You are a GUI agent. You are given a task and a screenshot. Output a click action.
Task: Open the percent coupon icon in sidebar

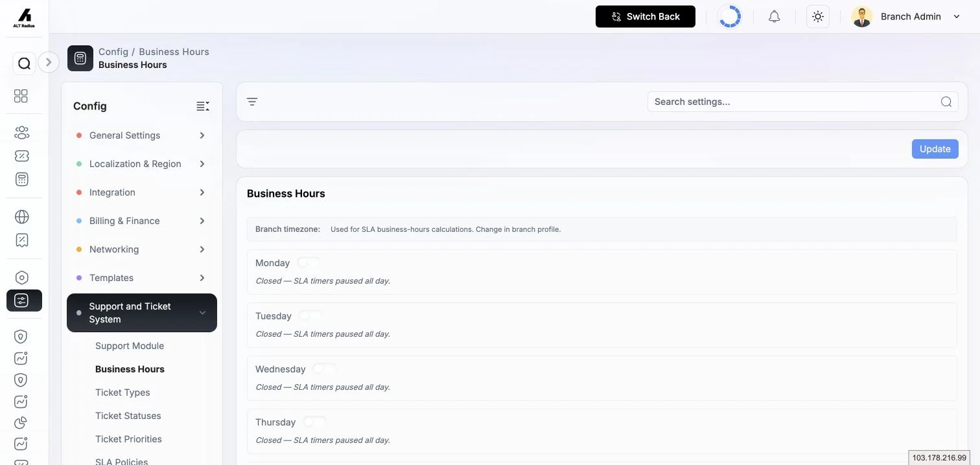pyautogui.click(x=21, y=156)
